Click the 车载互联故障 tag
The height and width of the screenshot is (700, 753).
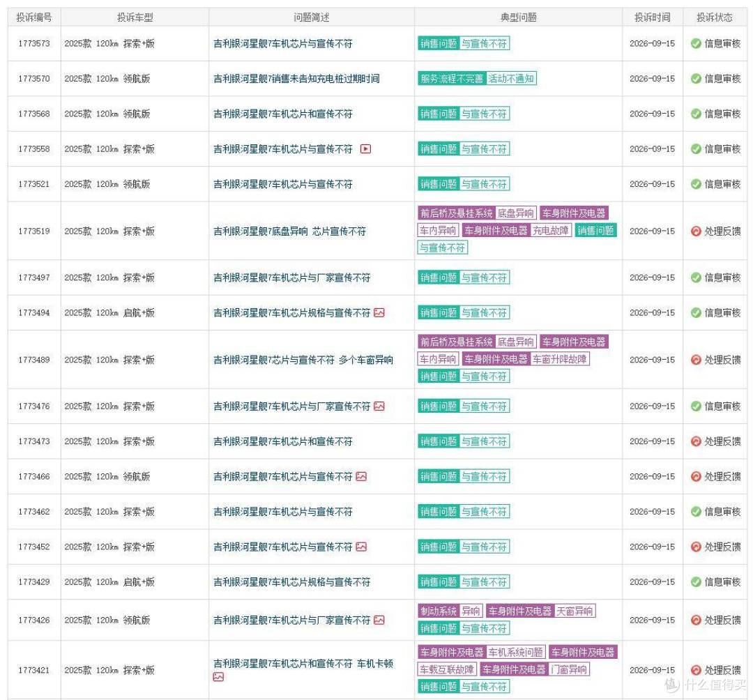447,669
